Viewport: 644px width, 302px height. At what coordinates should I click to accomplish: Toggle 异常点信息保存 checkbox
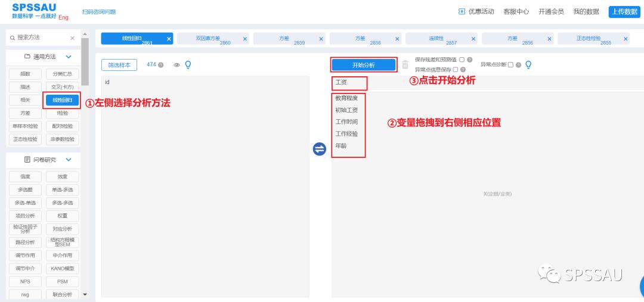[x=455, y=69]
